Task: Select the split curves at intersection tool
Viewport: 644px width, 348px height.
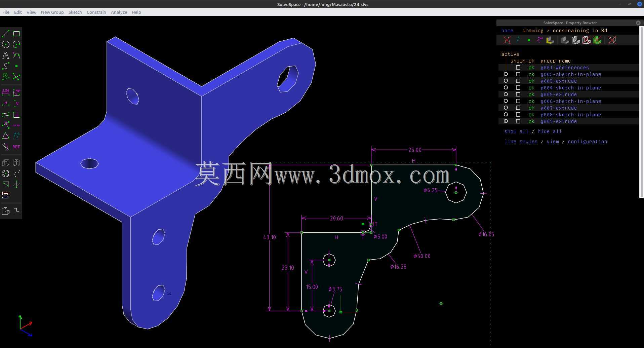Action: click(16, 77)
